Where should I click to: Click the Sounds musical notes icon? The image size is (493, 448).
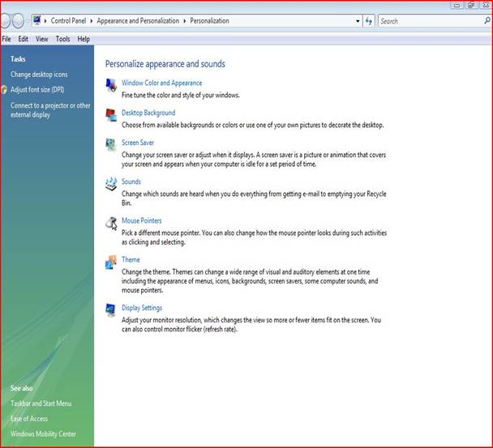111,183
